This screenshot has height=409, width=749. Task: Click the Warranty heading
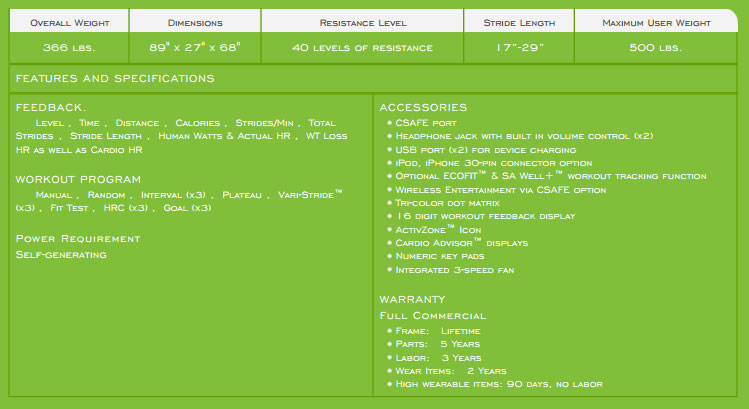point(412,300)
